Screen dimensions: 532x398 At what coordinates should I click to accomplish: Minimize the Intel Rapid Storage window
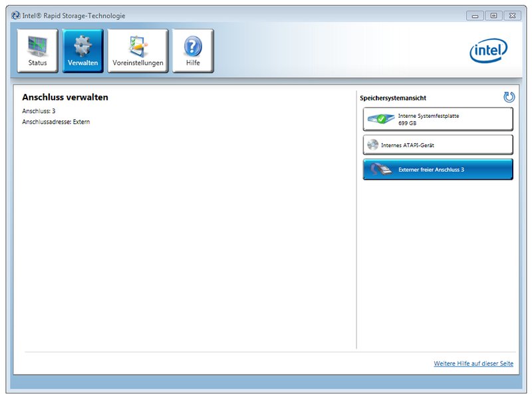[x=475, y=15]
